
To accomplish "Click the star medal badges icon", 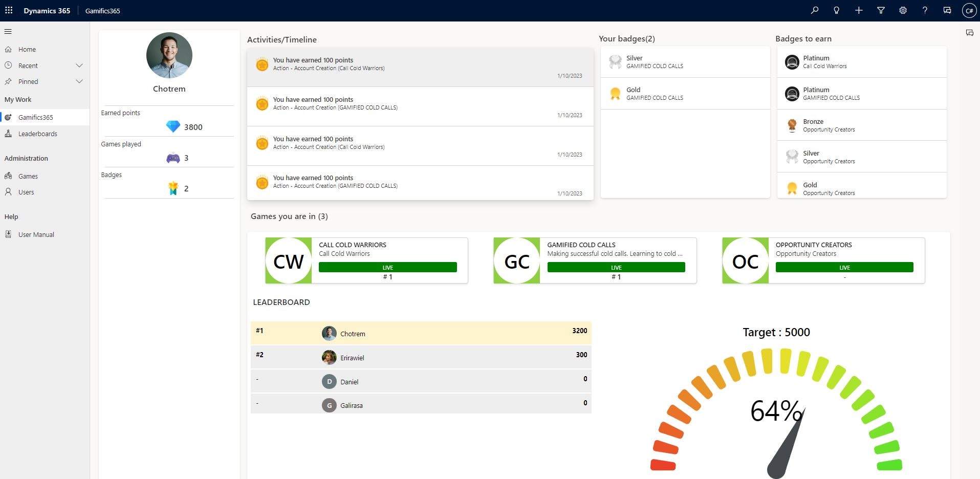I will point(173,188).
